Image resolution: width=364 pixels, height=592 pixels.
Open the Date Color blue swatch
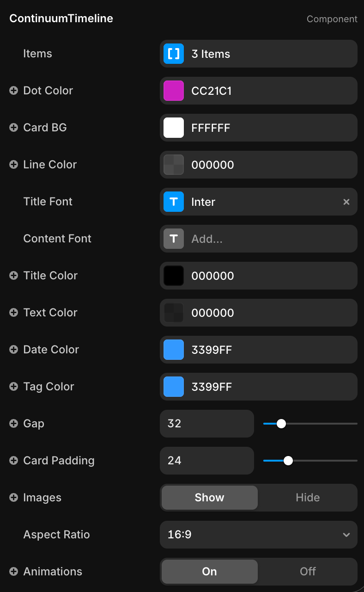(x=174, y=350)
